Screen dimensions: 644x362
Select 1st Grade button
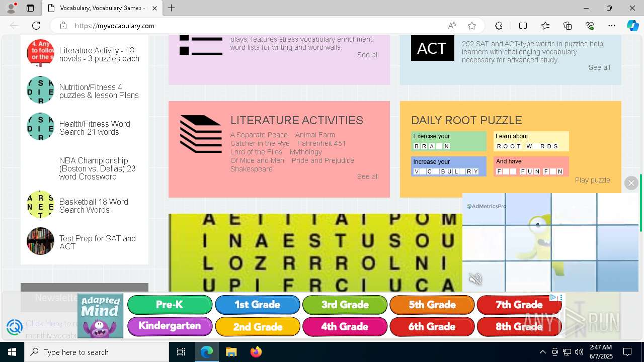coord(257,305)
